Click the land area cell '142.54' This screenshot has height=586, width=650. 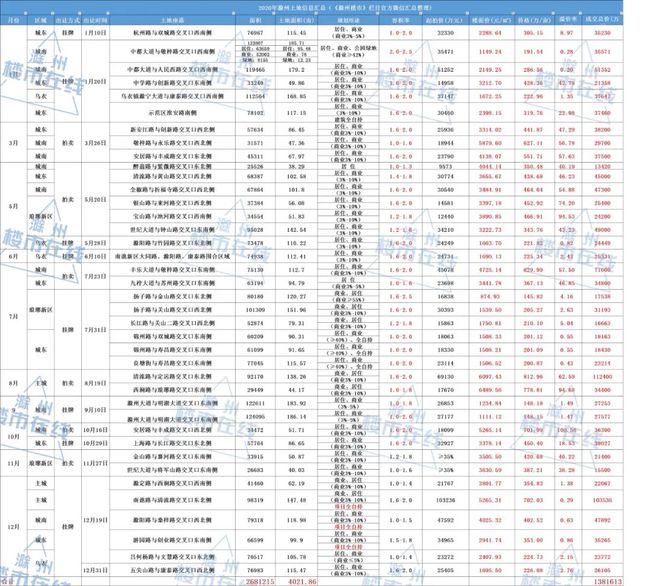(x=296, y=230)
